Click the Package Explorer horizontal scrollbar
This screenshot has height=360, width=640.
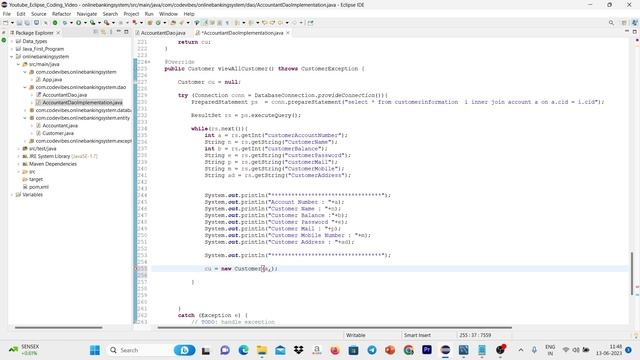click(x=58, y=327)
